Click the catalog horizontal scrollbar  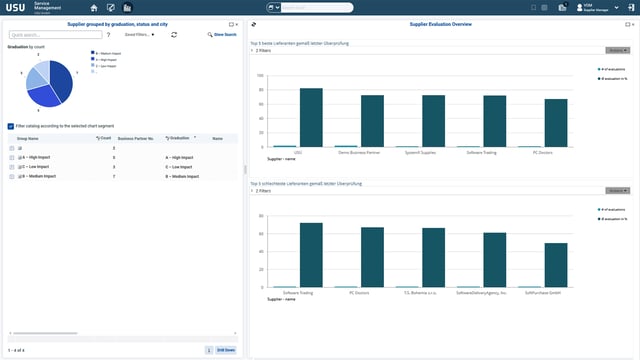45,333
